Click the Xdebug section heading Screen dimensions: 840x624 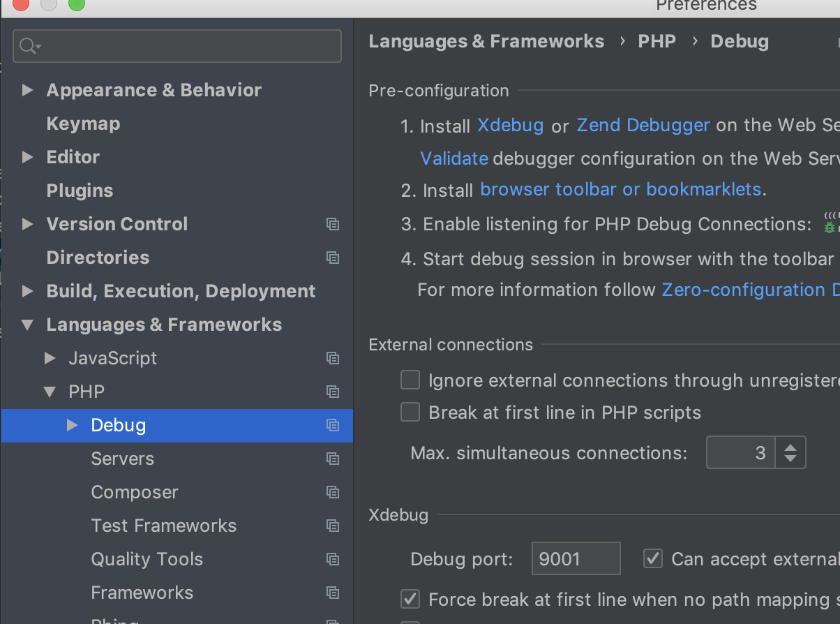click(398, 516)
